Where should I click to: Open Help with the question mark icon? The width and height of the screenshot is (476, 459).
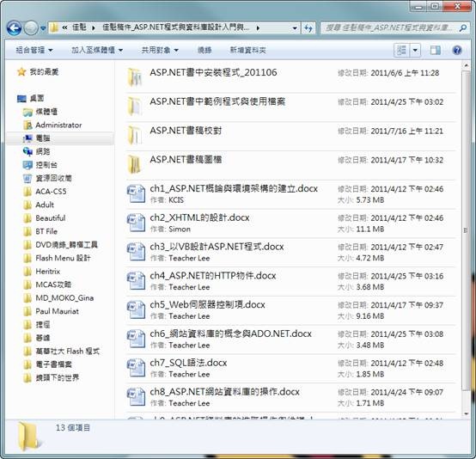pyautogui.click(x=457, y=50)
